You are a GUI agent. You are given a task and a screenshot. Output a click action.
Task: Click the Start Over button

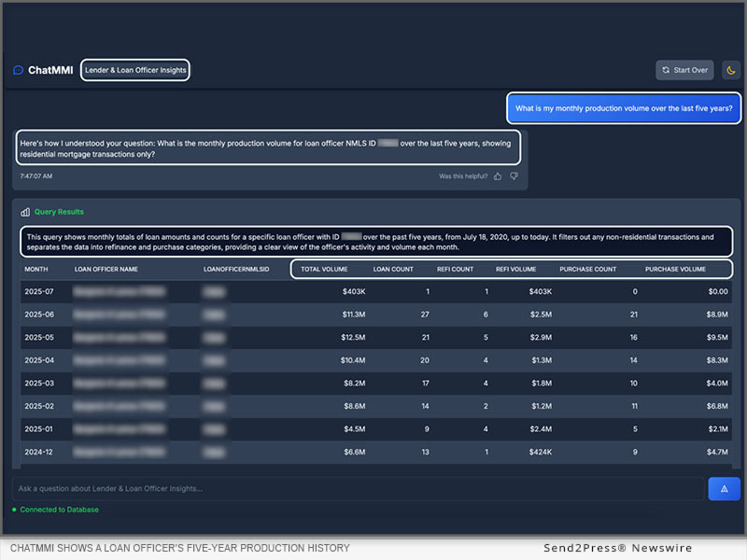[x=684, y=70]
